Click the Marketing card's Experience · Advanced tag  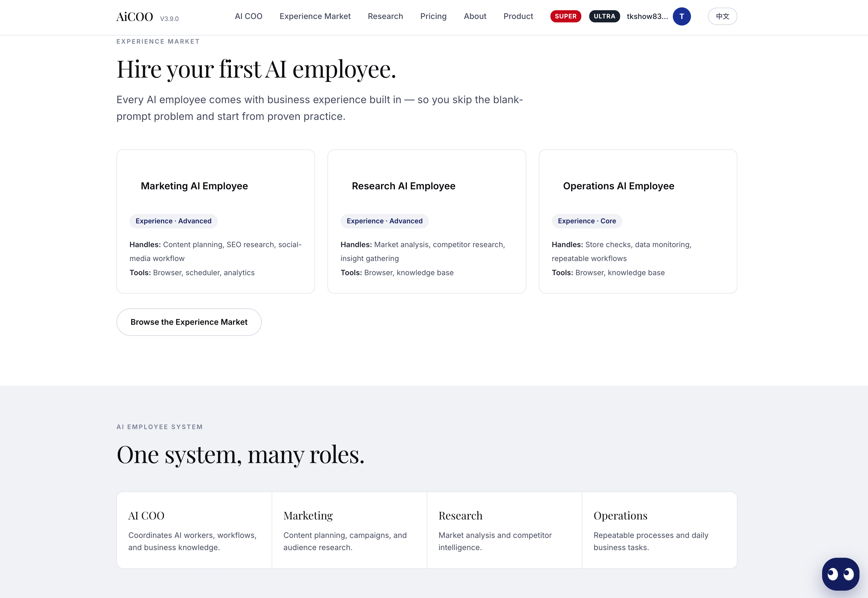tap(173, 221)
